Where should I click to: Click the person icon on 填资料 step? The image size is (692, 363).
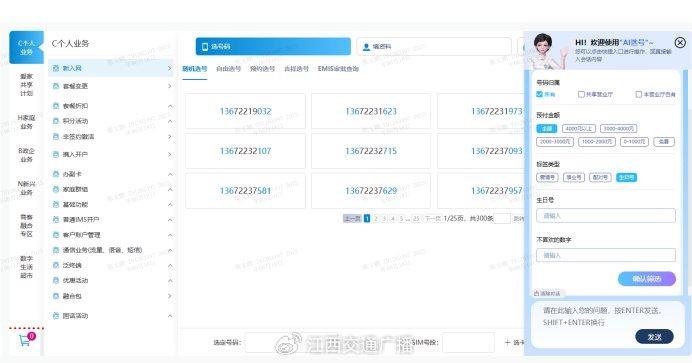[366, 47]
